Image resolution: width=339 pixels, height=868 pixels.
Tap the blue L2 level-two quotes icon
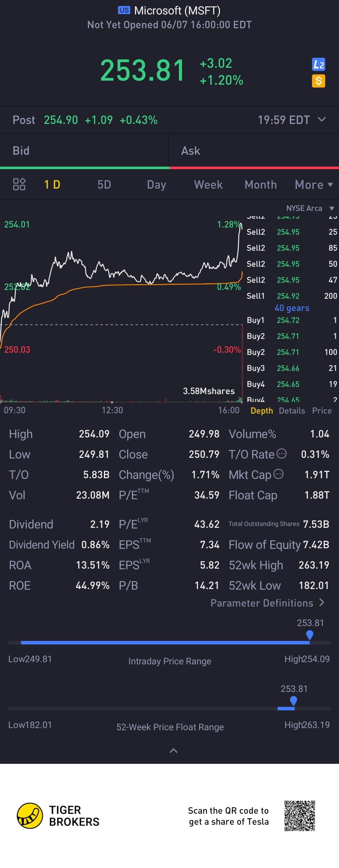tap(318, 64)
